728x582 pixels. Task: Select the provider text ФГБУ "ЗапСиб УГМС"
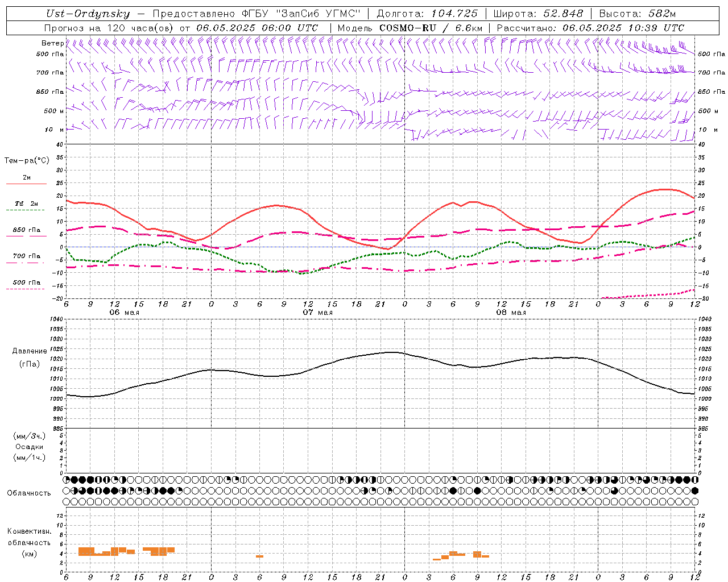click(x=302, y=14)
